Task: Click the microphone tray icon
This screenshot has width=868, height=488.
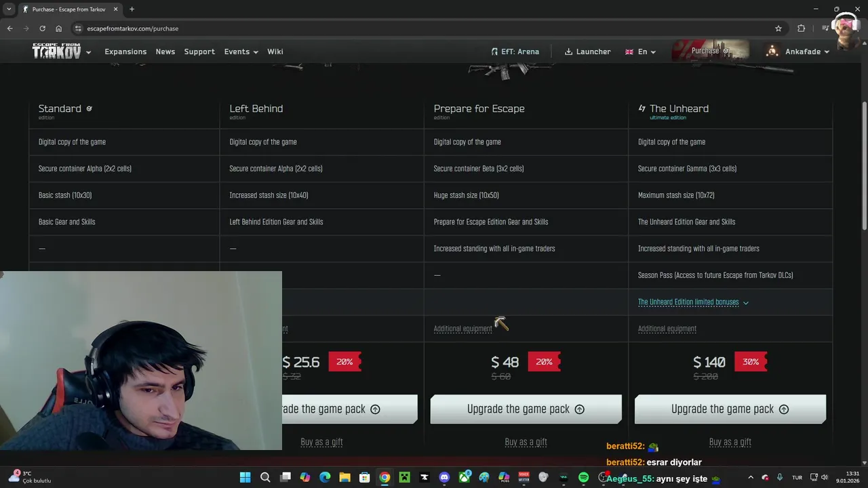Action: (x=780, y=477)
